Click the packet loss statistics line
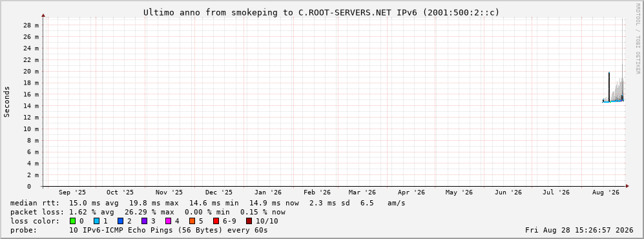 [x=147, y=213]
